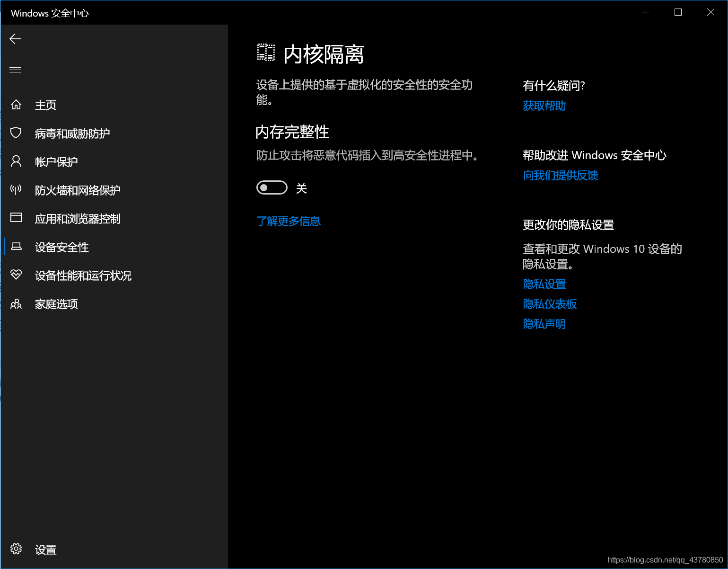Viewport: 728px width, 569px height.
Task: Navigate to 应用和浏览器控制
Action: point(114,219)
